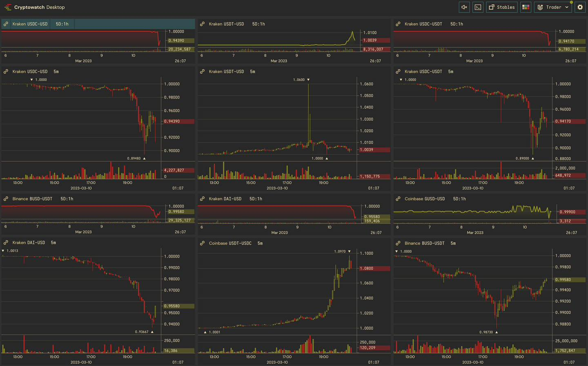This screenshot has width=588, height=366.
Task: Click volume value 4,227,827 on USDC-USD chart
Action: click(178, 170)
